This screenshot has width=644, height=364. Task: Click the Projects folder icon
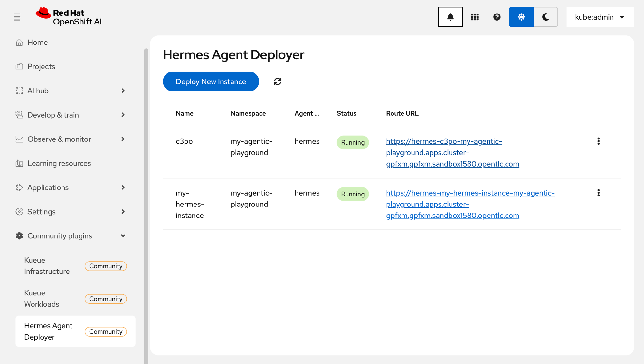(19, 66)
